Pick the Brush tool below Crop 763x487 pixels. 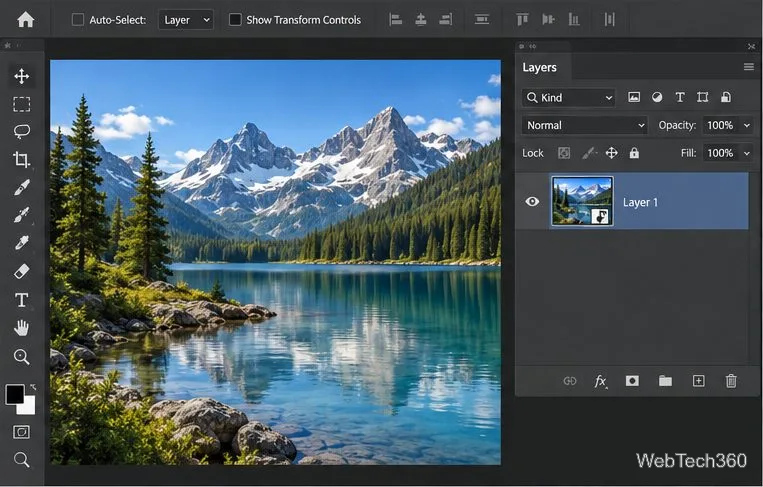point(22,187)
